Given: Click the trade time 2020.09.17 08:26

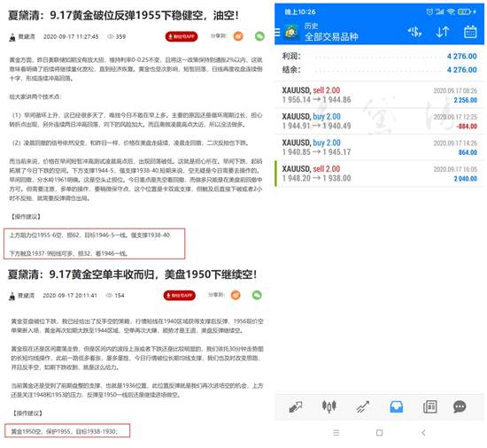Looking at the screenshot, I should tap(455, 90).
